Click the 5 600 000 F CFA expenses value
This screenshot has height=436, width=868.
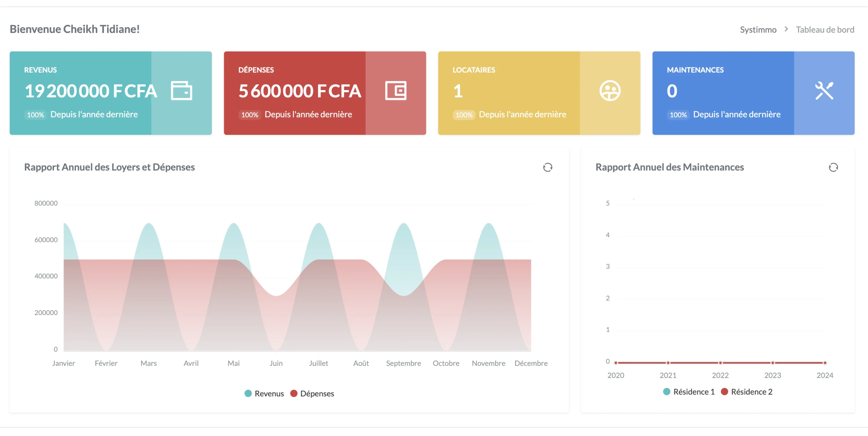(300, 91)
